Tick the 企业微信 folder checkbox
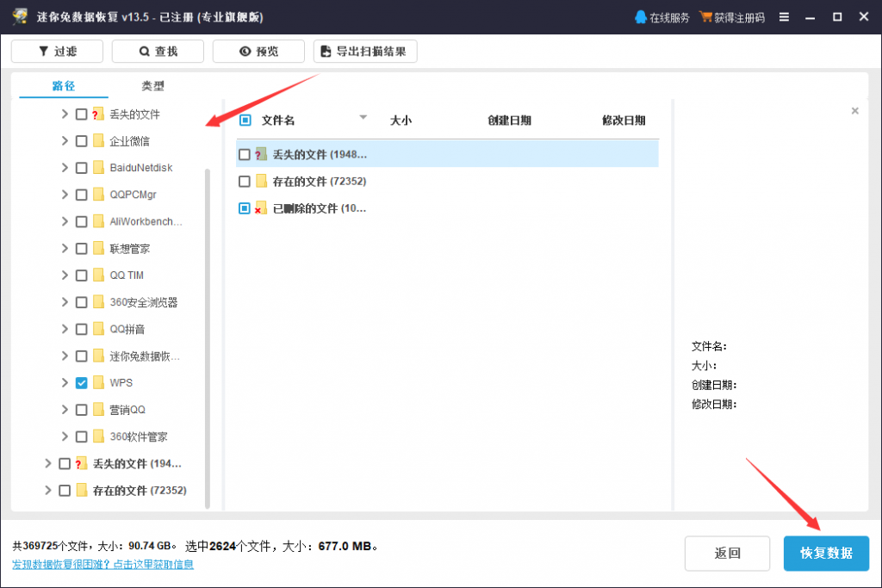 pos(81,141)
